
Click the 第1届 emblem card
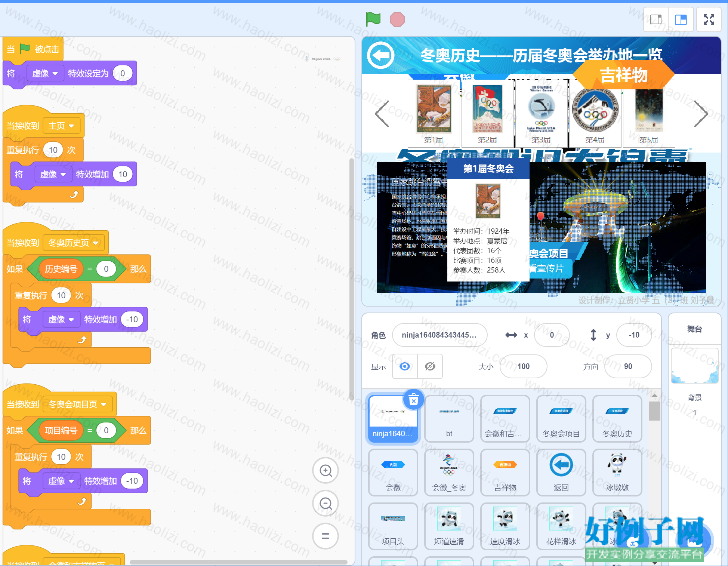tap(434, 114)
